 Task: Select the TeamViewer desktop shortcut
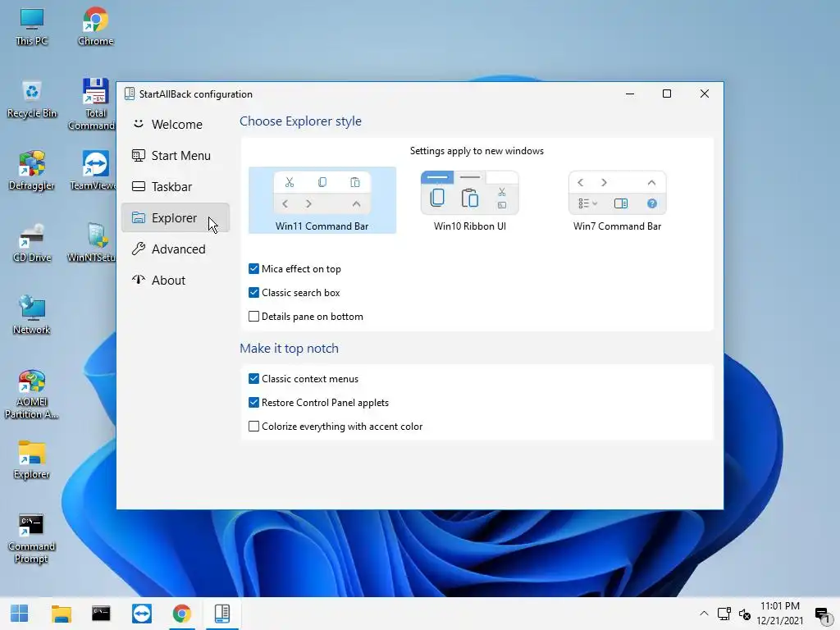point(95,171)
